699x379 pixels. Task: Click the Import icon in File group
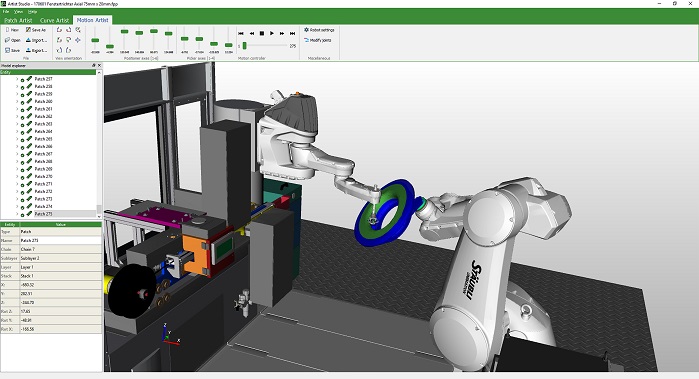coord(29,40)
